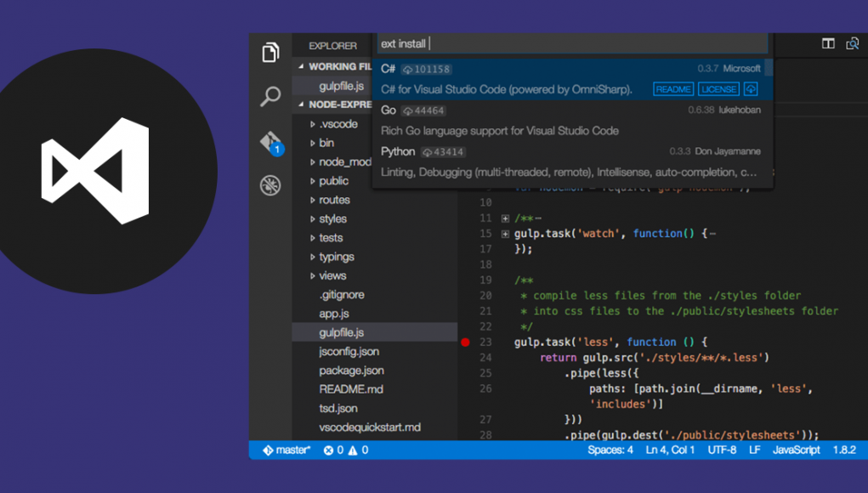The height and width of the screenshot is (493, 868).
Task: Expand the typings folder
Action: [x=313, y=257]
